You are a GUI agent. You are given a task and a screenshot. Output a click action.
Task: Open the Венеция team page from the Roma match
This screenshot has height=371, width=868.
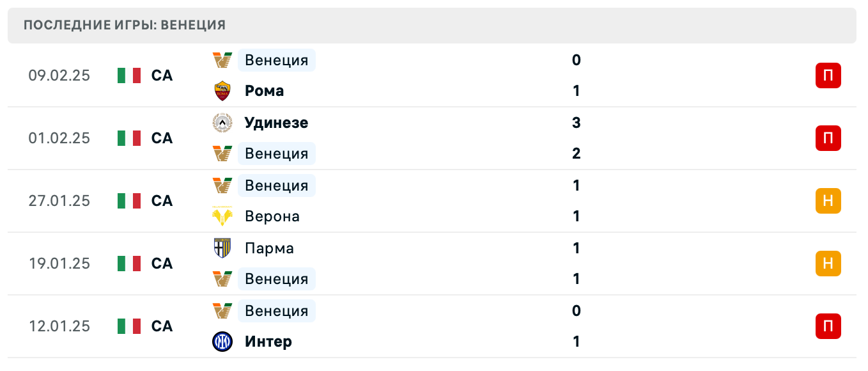point(276,60)
